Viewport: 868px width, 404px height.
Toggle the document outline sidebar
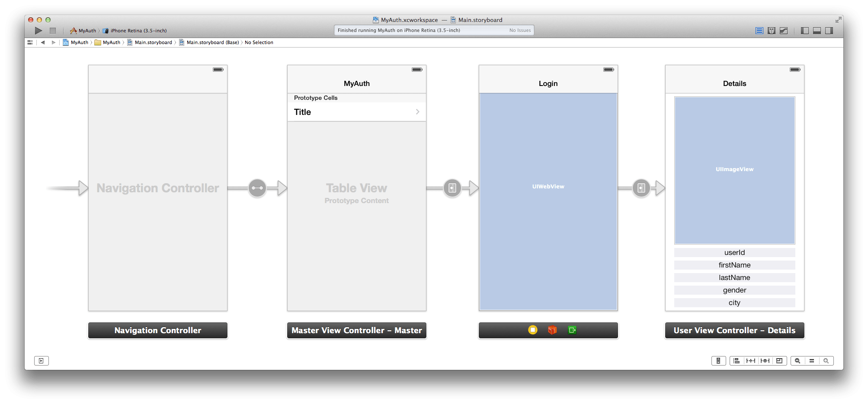[x=41, y=360]
